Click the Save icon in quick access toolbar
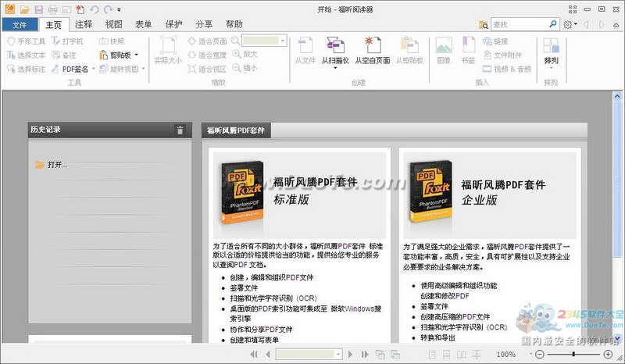Screen dimensions: 625x364 [38, 9]
